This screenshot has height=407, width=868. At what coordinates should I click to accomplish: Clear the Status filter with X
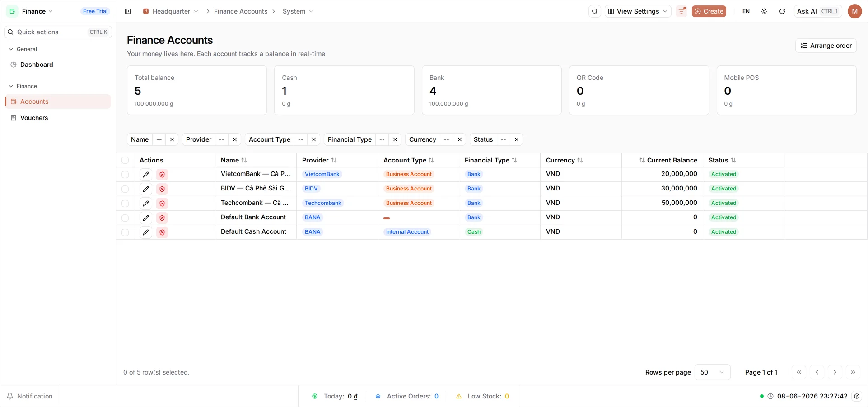pos(517,139)
